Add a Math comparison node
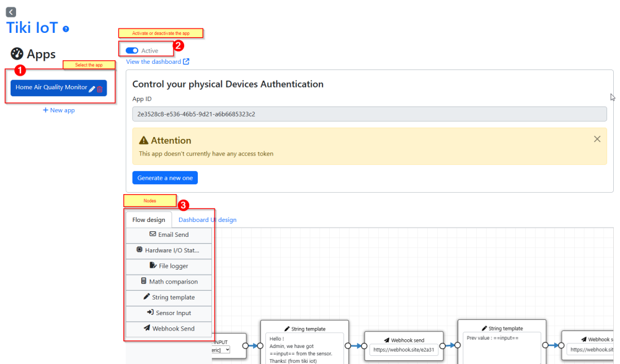This screenshot has width=620, height=364. coord(169,282)
